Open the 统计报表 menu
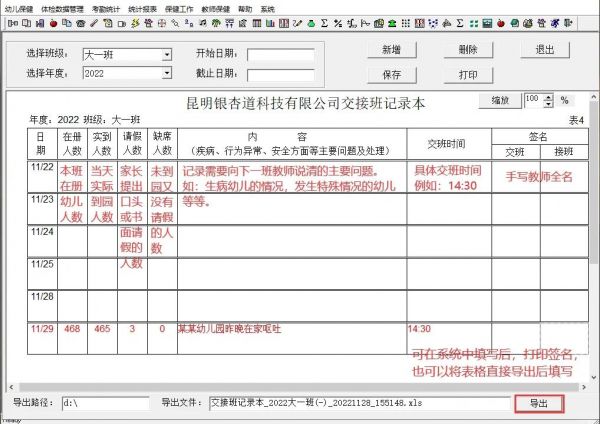Image resolution: width=600 pixels, height=424 pixels. click(142, 9)
